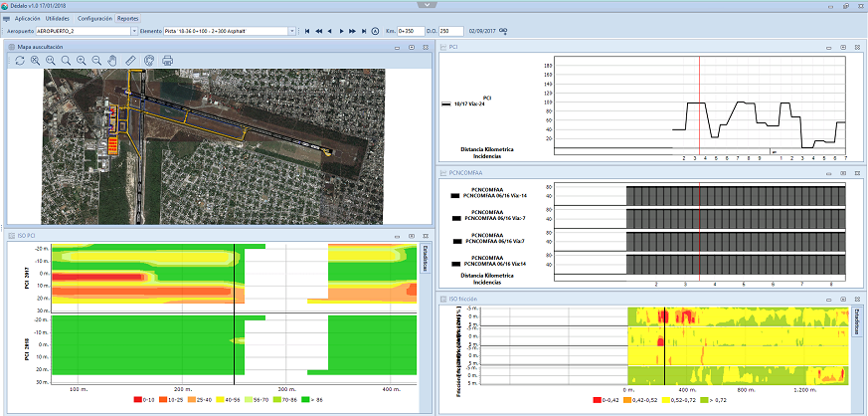This screenshot has width=868, height=416.
Task: Jump to the first record
Action: (308, 31)
